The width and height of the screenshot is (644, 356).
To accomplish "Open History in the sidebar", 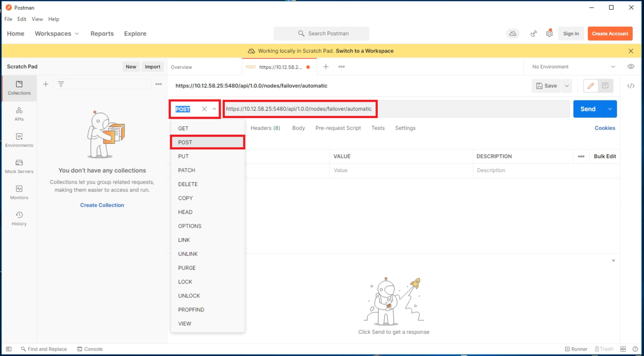I will 19,219.
